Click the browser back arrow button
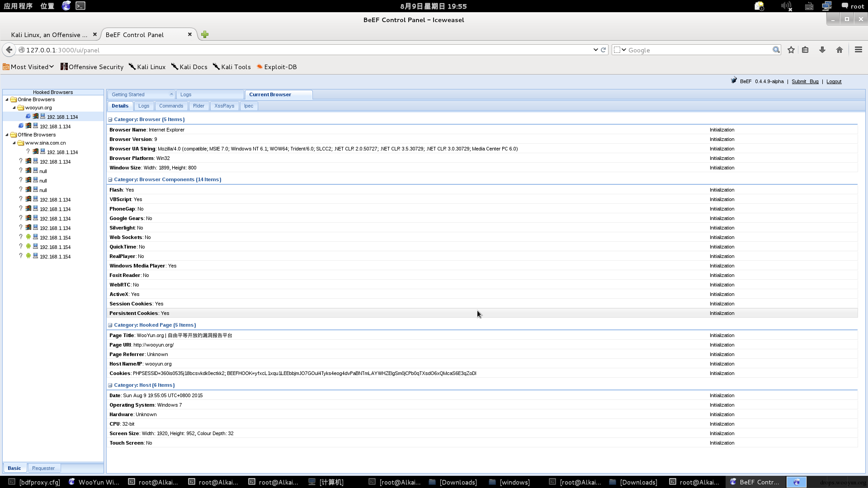 tap(9, 50)
